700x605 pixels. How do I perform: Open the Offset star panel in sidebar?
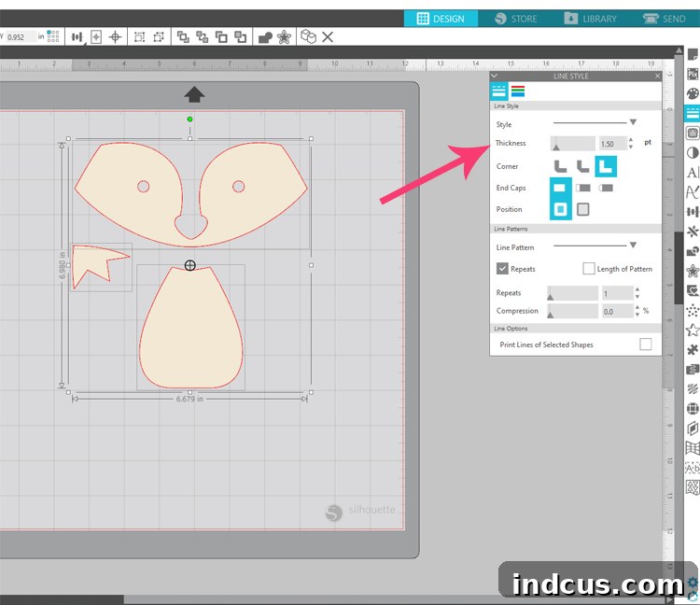point(693,271)
